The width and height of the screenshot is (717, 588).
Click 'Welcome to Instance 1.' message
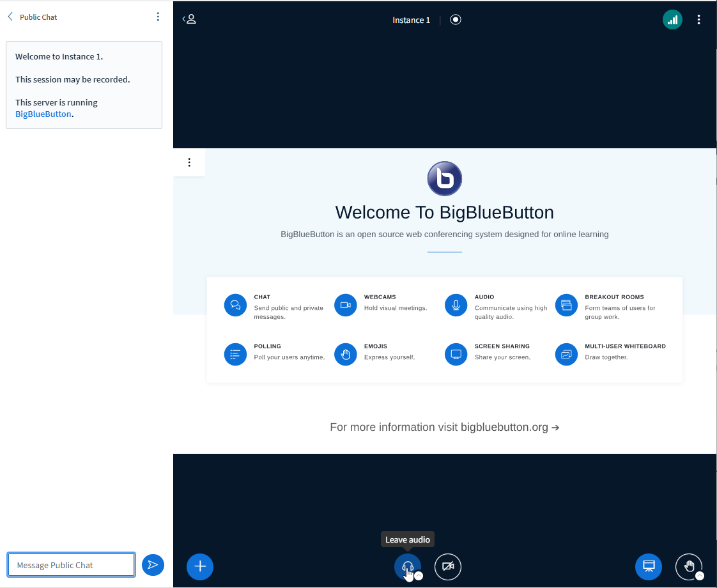coord(59,57)
